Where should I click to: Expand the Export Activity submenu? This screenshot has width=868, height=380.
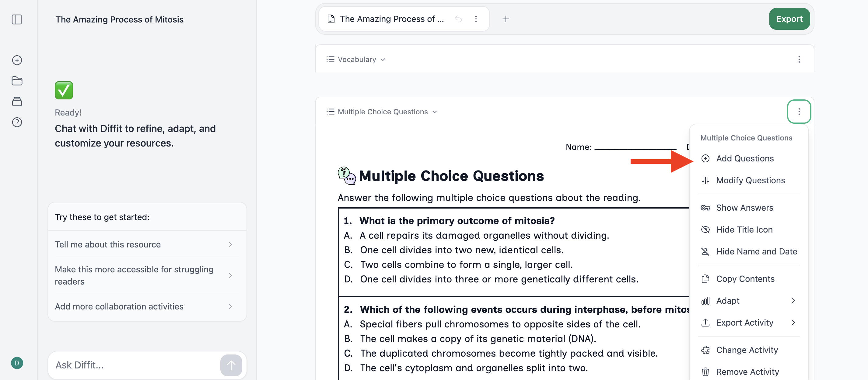point(749,323)
